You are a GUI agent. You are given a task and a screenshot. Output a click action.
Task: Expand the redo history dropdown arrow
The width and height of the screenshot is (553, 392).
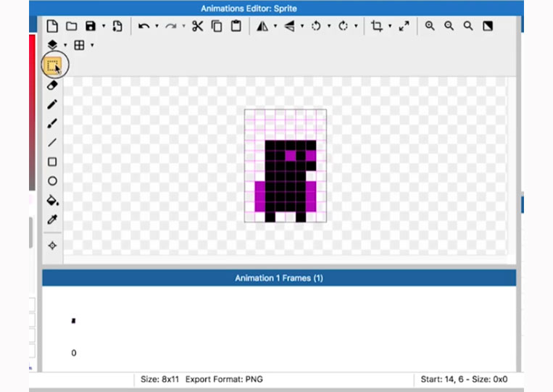click(x=184, y=26)
